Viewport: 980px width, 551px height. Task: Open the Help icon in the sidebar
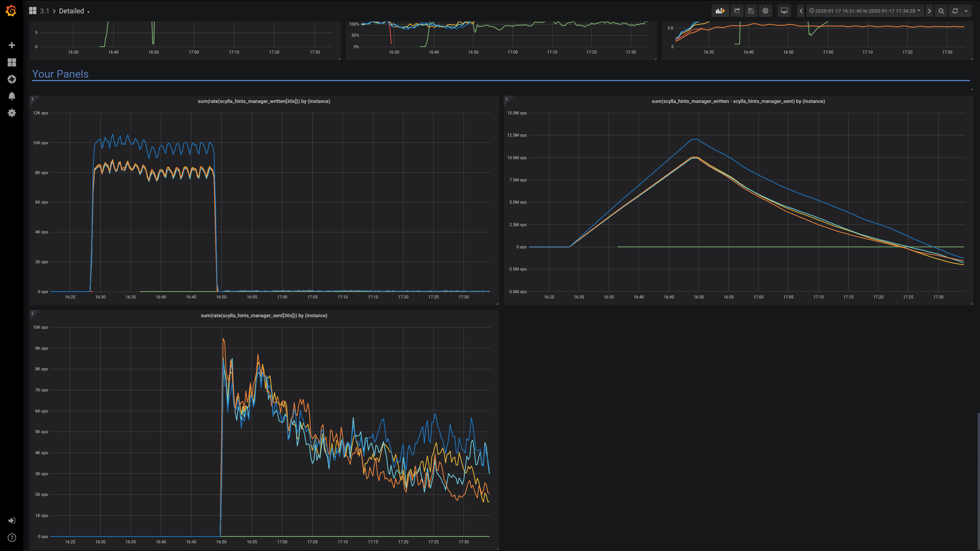point(12,537)
